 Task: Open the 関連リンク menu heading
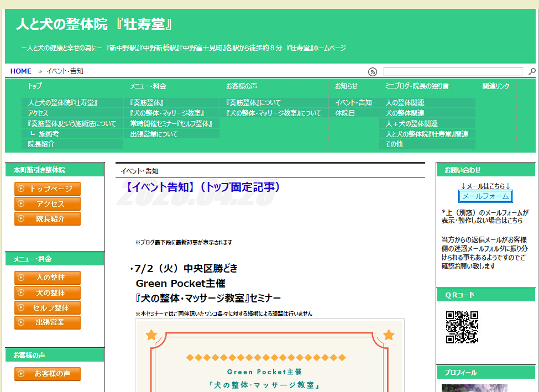click(x=496, y=86)
